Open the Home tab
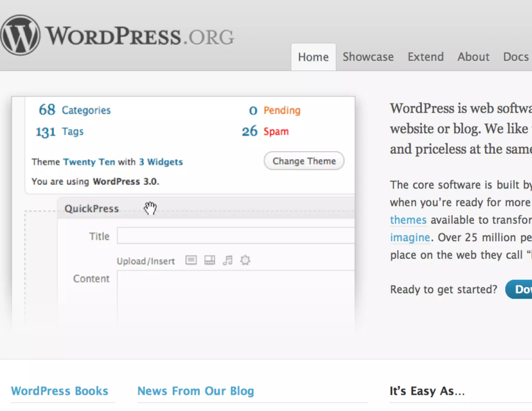This screenshot has width=532, height=411. [x=313, y=57]
